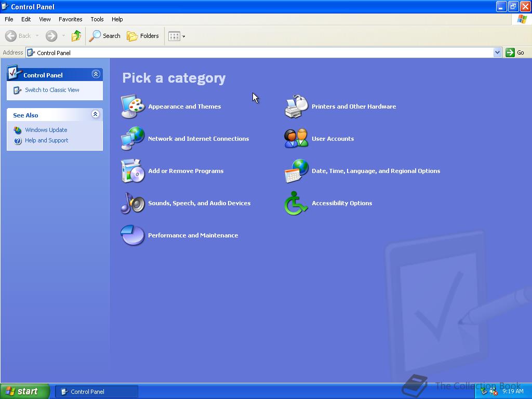Image resolution: width=532 pixels, height=399 pixels.
Task: Click the Add or Remove Programs link text
Action: (x=186, y=171)
